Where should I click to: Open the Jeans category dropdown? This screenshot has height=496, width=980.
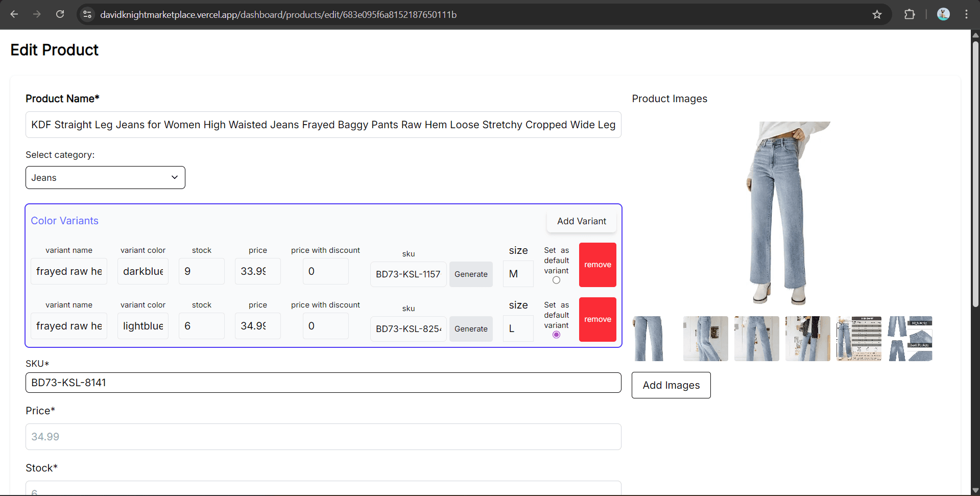pos(105,178)
